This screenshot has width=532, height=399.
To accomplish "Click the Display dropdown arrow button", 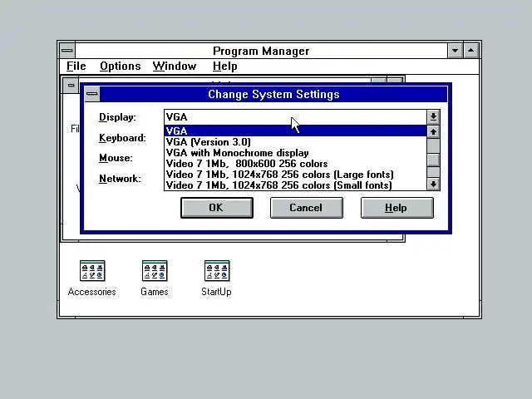I will point(433,117).
